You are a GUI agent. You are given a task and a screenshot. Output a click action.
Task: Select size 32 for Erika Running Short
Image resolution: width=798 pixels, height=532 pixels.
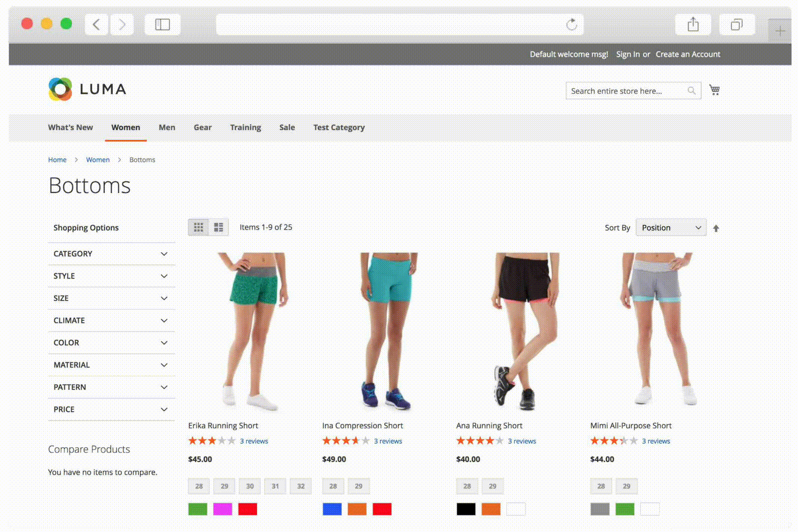[x=301, y=486]
